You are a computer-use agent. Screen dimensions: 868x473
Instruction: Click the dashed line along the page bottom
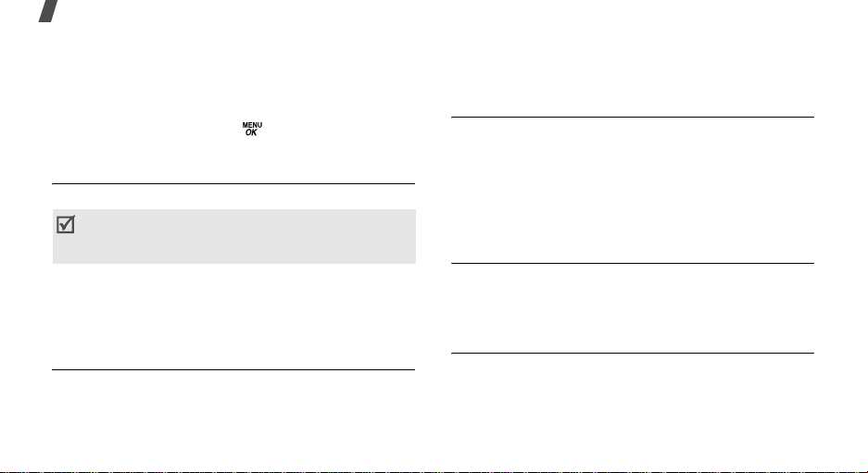click(x=434, y=472)
